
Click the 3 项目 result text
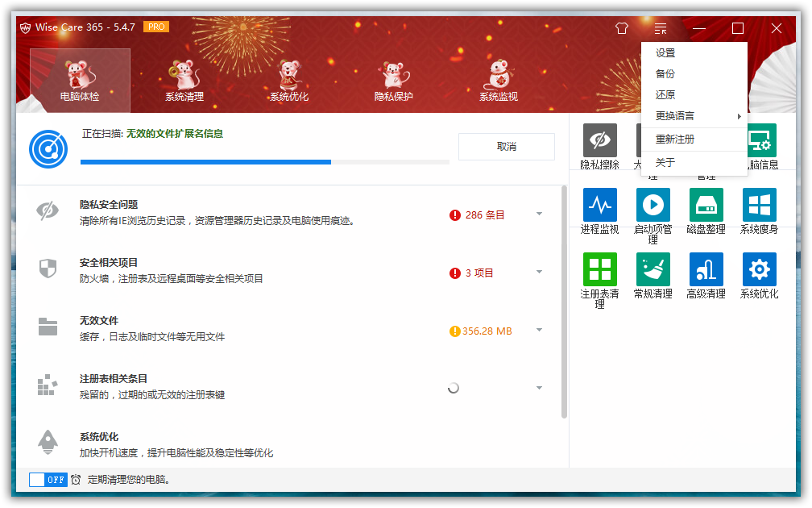coord(479,273)
